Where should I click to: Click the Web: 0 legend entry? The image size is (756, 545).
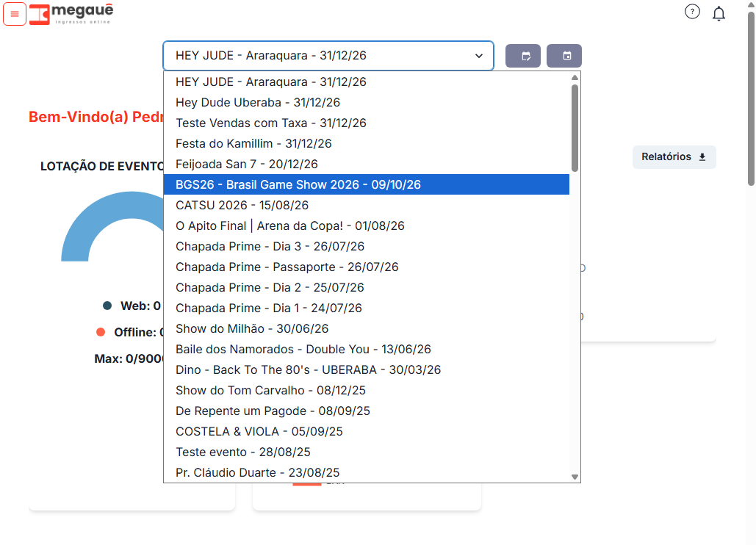click(x=132, y=306)
